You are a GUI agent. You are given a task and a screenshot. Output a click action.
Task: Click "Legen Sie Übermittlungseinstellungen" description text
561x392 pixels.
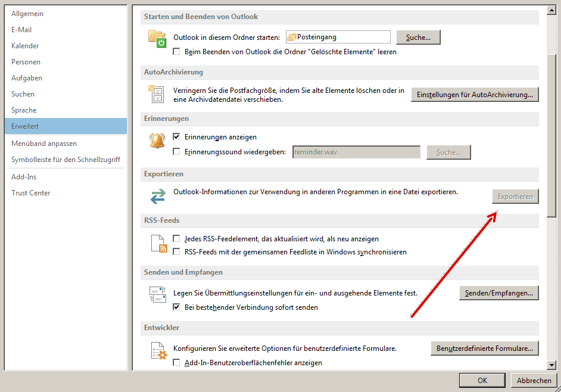point(295,293)
